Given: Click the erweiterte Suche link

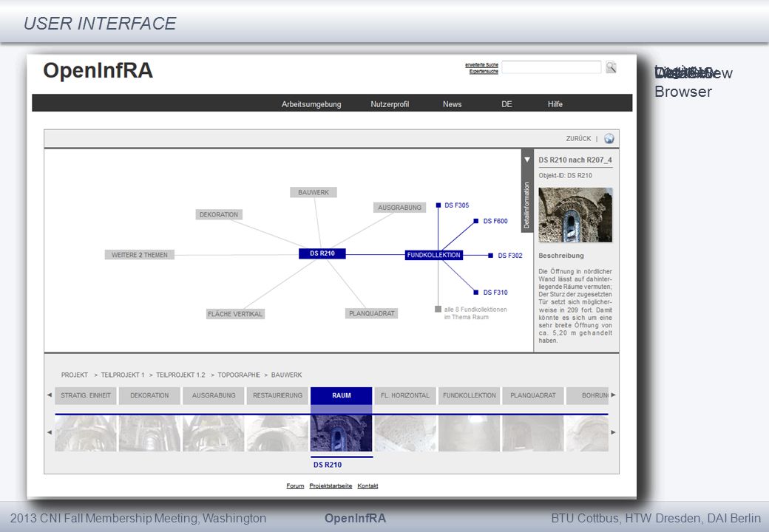Looking at the screenshot, I should pyautogui.click(x=481, y=65).
